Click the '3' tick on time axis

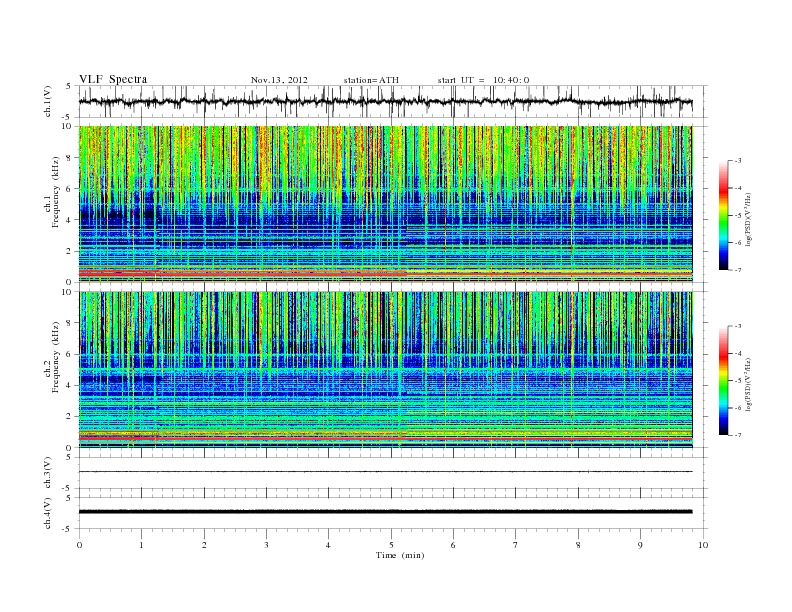266,545
